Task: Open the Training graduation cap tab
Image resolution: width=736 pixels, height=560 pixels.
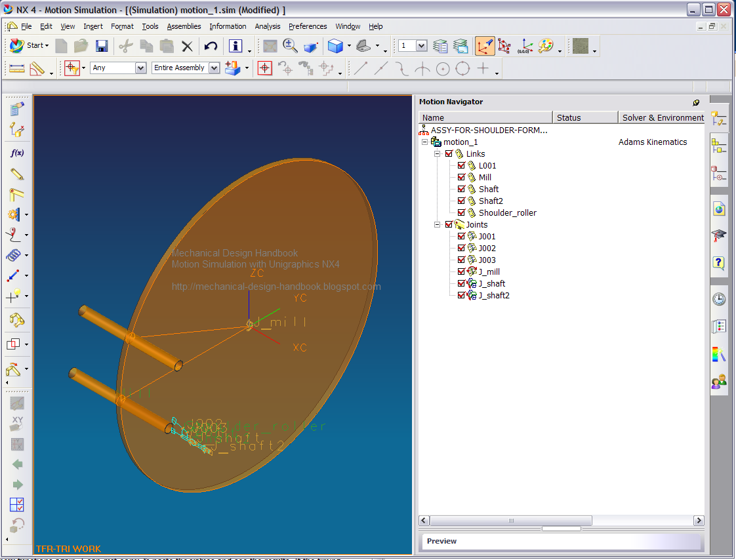Action: pyautogui.click(x=719, y=235)
